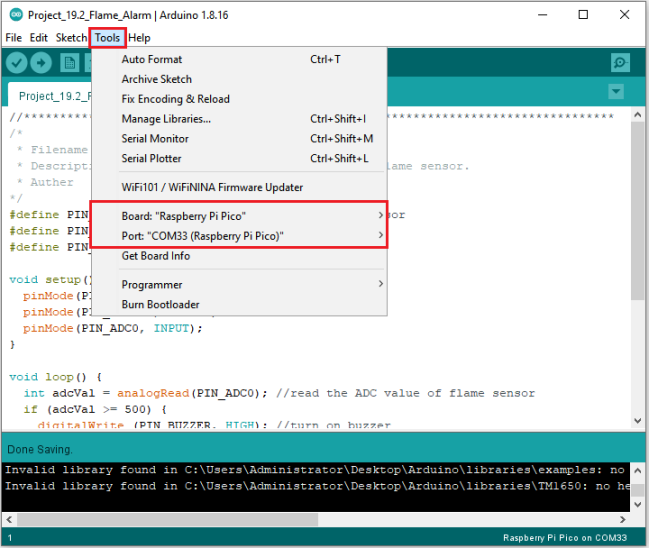Screen dimensions: 650x549
Task: Minimize the Arduino window
Action: [x=543, y=15]
